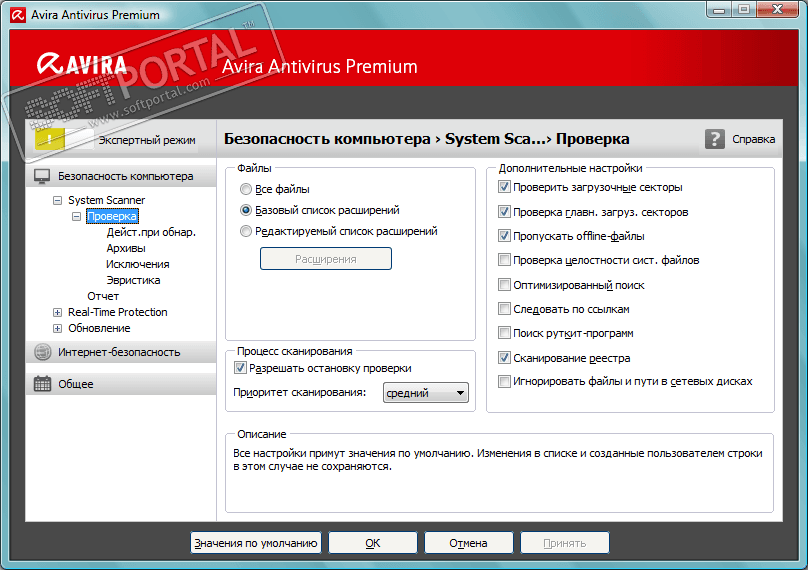Expand the Обновление tree node
This screenshot has height=570, width=808.
click(x=57, y=328)
